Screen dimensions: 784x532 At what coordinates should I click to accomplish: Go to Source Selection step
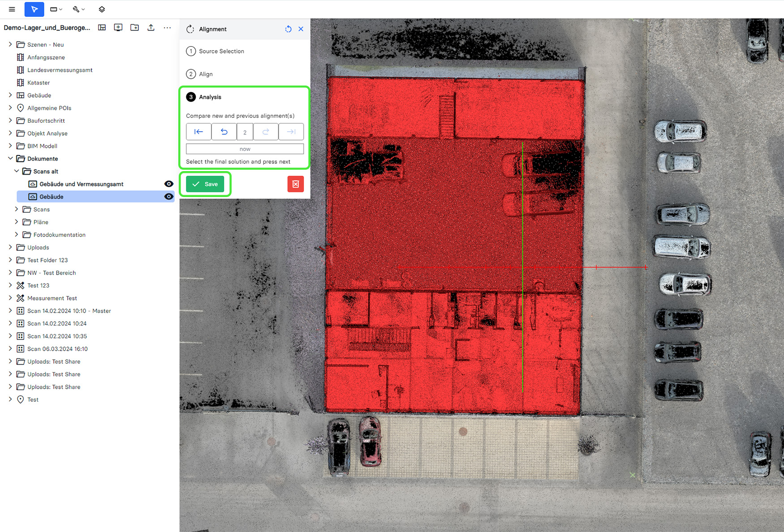coord(221,51)
